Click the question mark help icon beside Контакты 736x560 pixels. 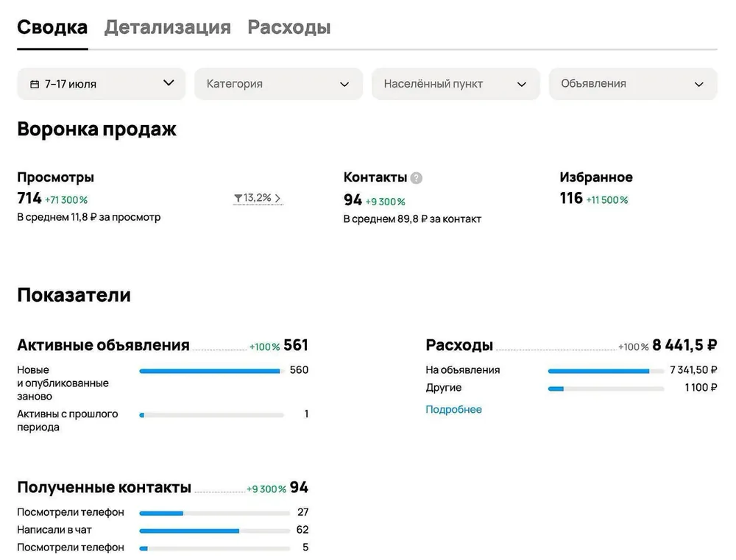pos(417,178)
